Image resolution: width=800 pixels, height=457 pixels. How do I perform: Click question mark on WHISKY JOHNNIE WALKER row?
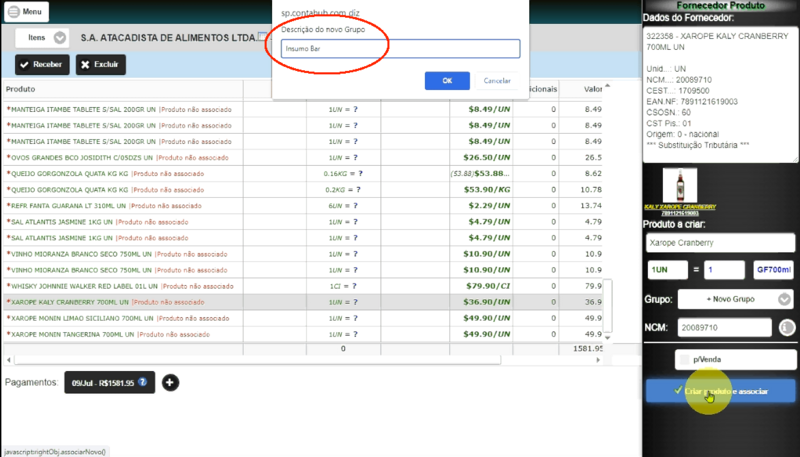point(354,286)
